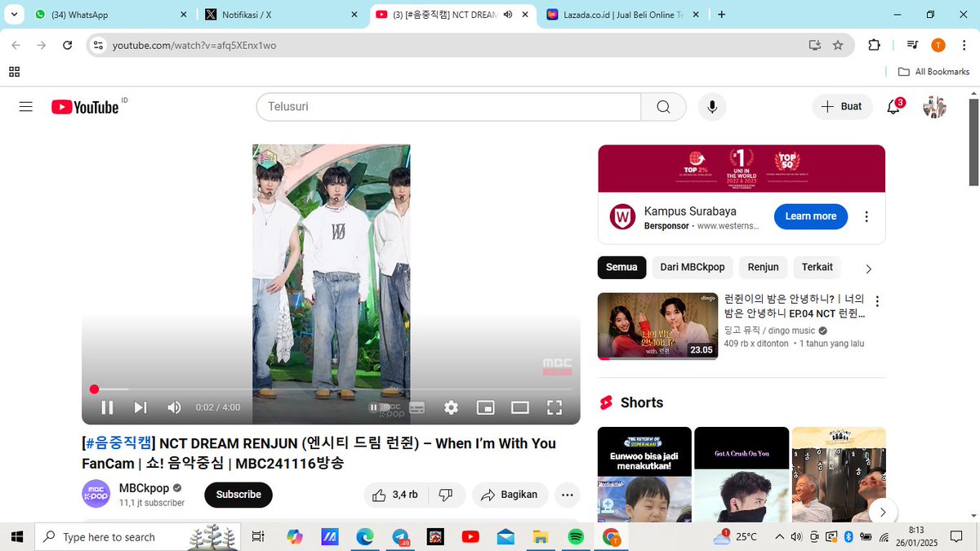Open the 런쥔이의 밤은 안녕하니 video title
The width and height of the screenshot is (980, 551).
click(x=795, y=306)
